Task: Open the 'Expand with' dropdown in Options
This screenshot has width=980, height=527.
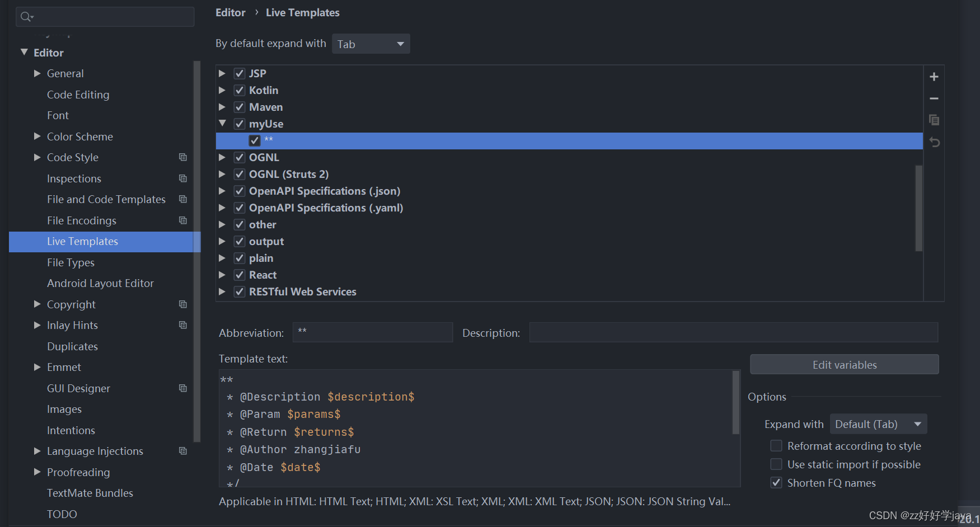Action: tap(878, 424)
